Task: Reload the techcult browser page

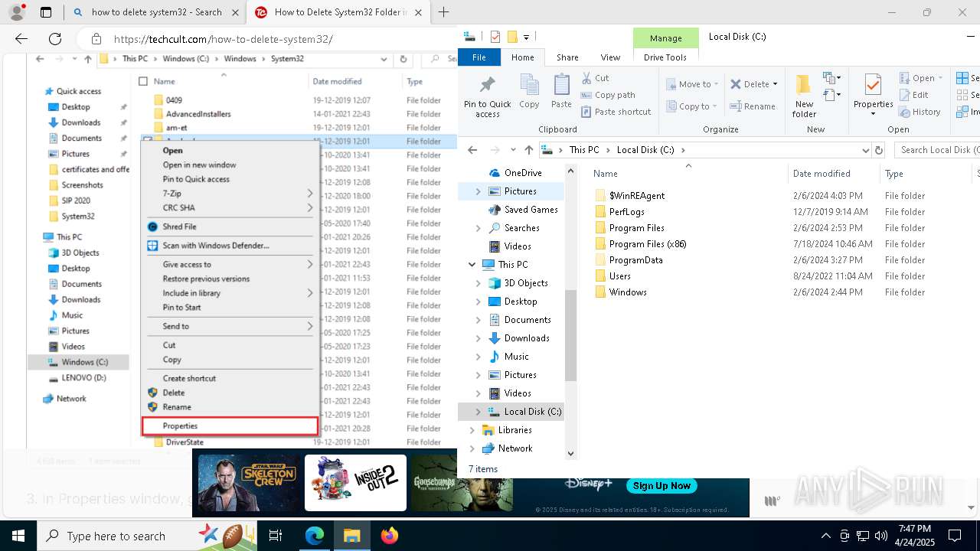Action: [55, 39]
